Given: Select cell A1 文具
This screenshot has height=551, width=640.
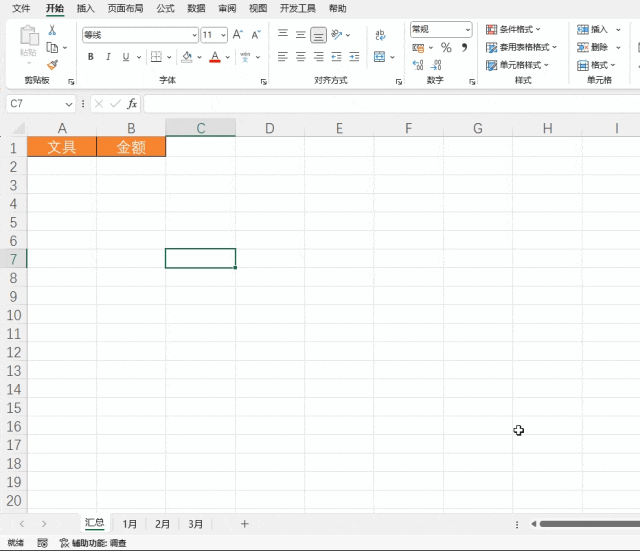Looking at the screenshot, I should [x=62, y=147].
